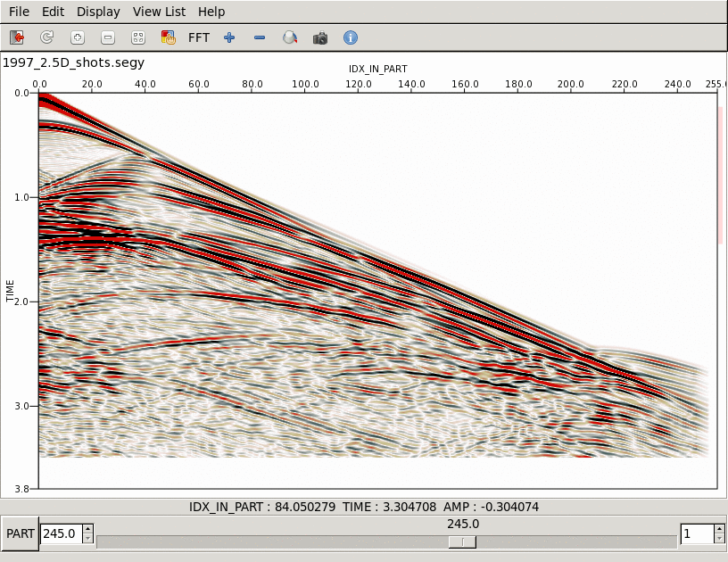This screenshot has height=562, width=728.
Task: Click the 3.0 tick label on time axis
Action: (21, 406)
